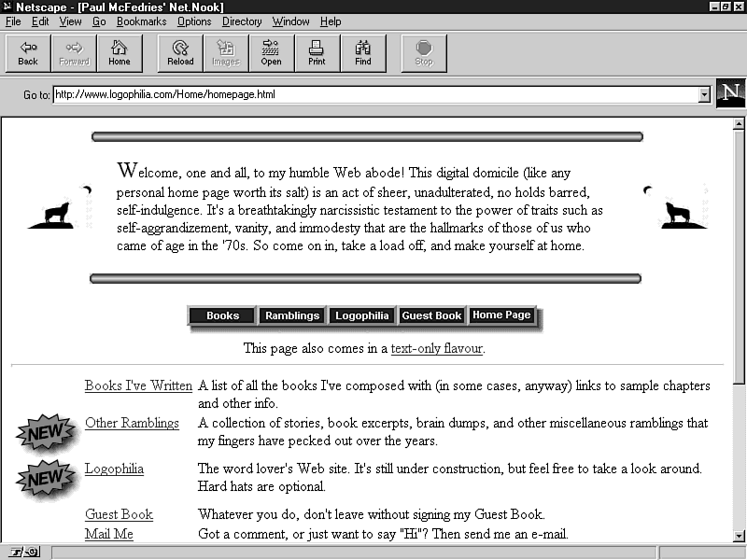Open the Home toolbar button
The width and height of the screenshot is (747, 560).
tap(120, 53)
